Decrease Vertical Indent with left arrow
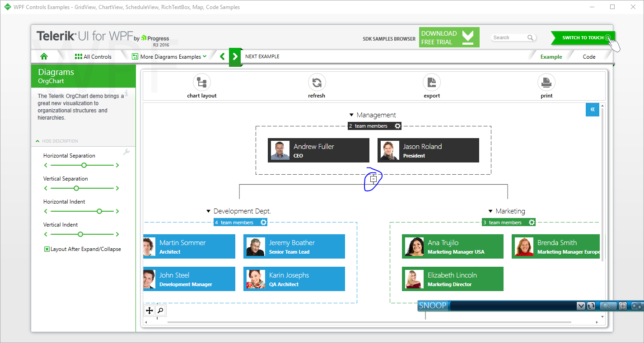Image resolution: width=644 pixels, height=343 pixels. point(46,234)
